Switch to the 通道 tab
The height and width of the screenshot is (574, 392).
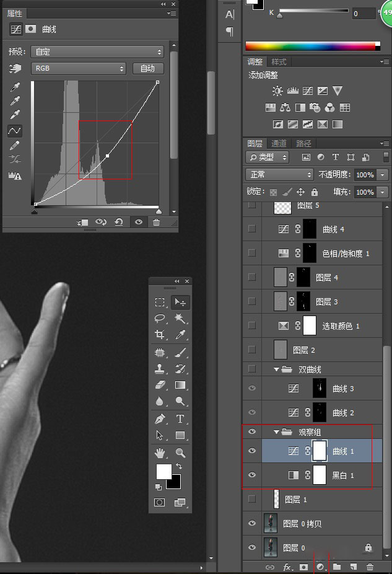tap(279, 143)
